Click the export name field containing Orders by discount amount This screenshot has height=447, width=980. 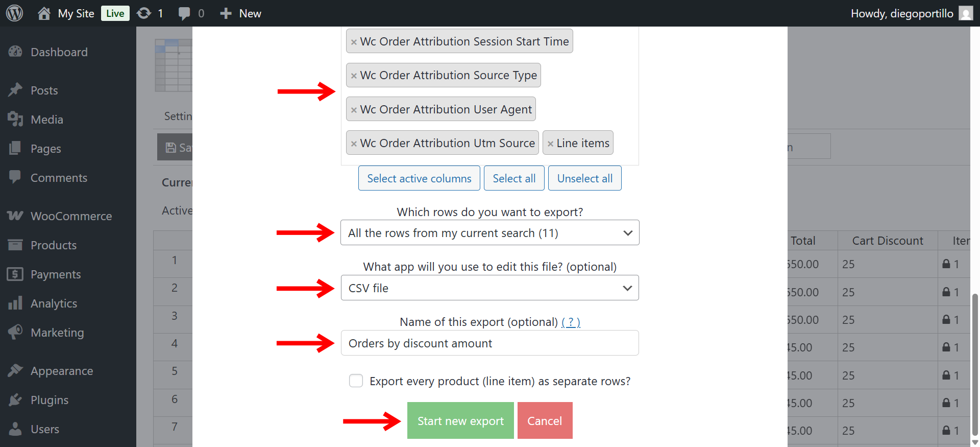(489, 343)
